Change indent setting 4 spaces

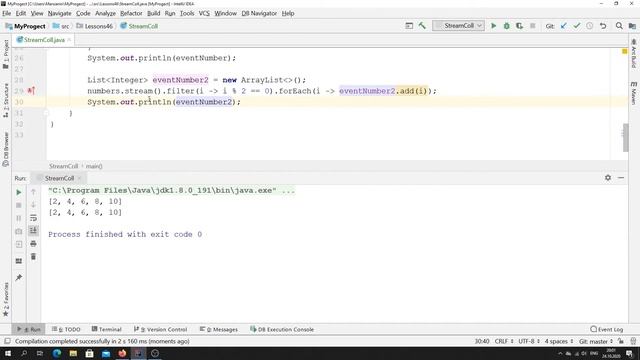559,341
